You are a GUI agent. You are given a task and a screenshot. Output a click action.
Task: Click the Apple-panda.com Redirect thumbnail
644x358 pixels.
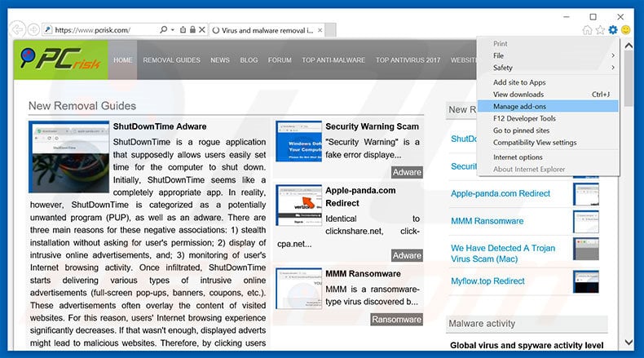tap(299, 206)
